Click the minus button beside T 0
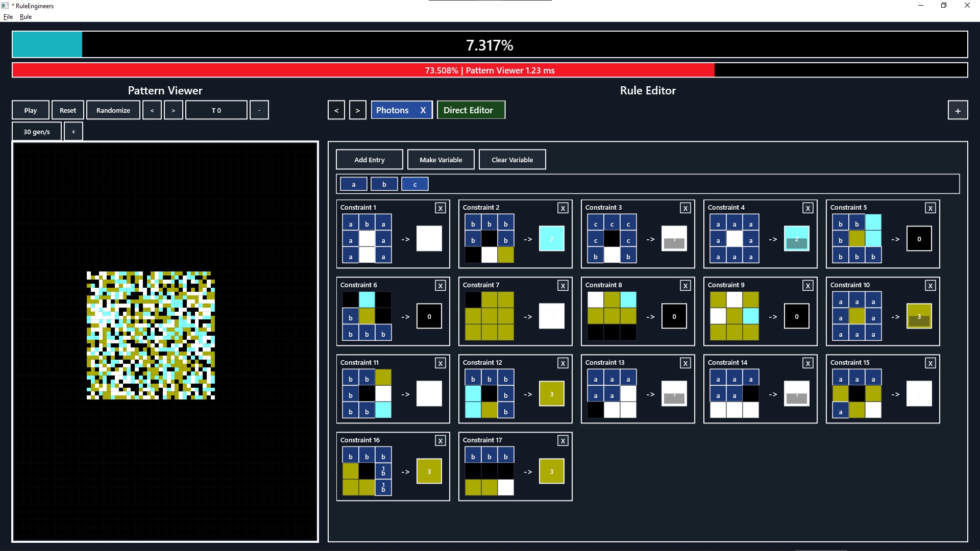 [259, 110]
